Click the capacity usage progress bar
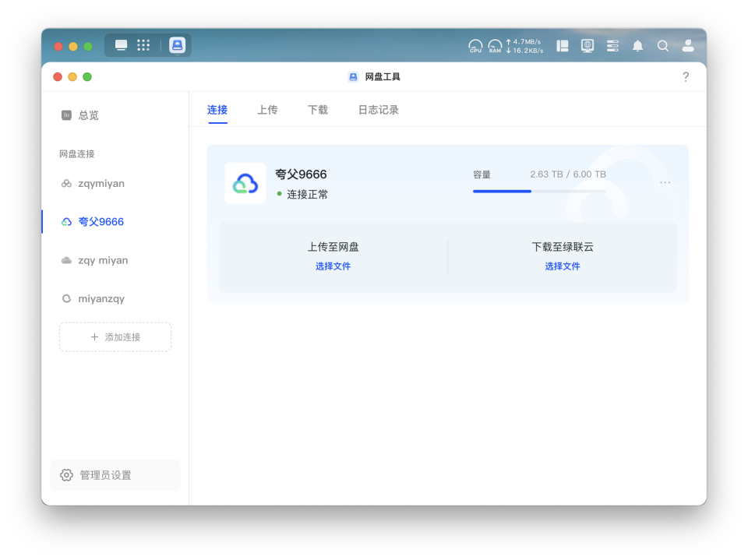748x560 pixels. coord(539,192)
